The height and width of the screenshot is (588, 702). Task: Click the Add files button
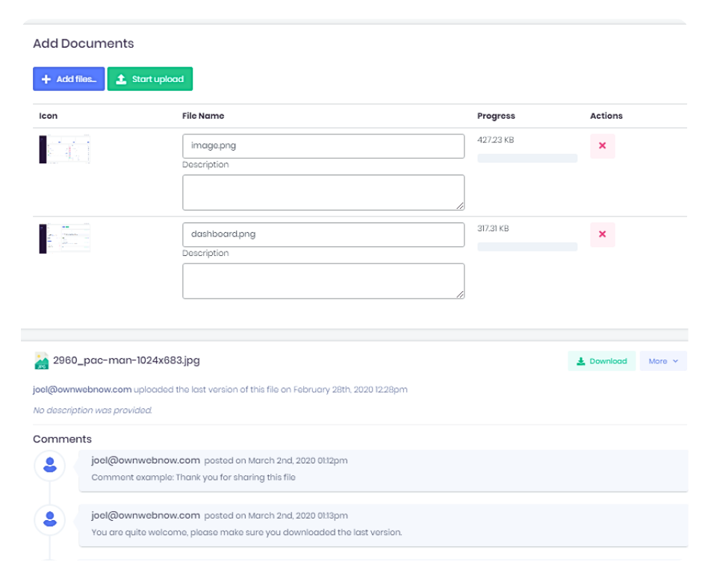(x=68, y=79)
